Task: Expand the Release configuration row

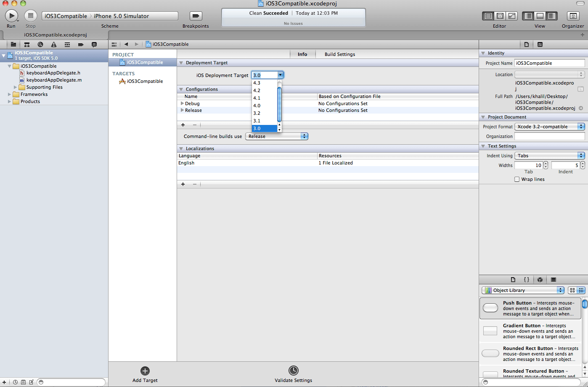Action: (x=182, y=110)
